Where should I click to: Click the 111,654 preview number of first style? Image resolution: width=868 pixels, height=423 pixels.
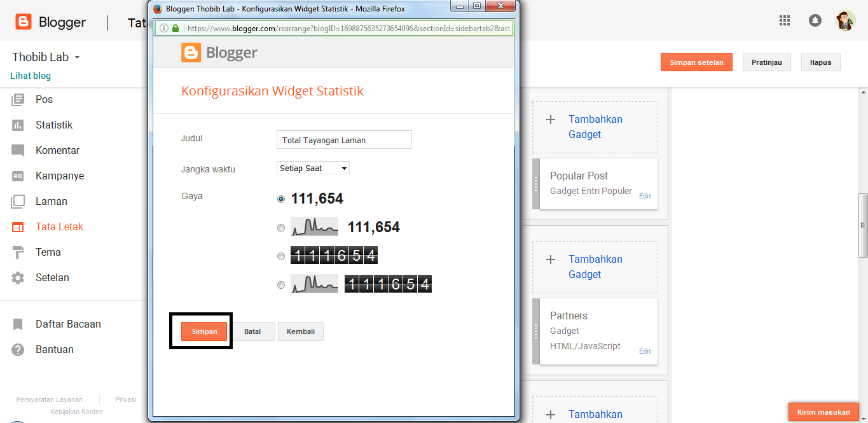[x=317, y=199]
